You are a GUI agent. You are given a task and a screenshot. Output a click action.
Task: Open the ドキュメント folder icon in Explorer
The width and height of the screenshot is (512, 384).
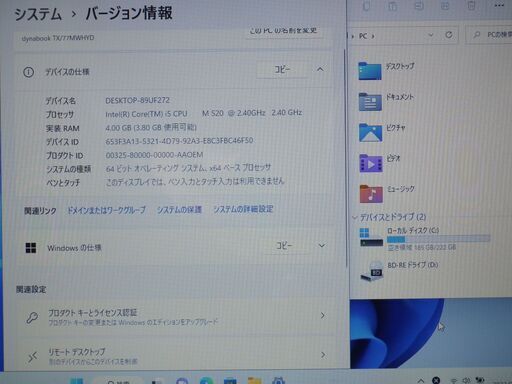(x=370, y=102)
